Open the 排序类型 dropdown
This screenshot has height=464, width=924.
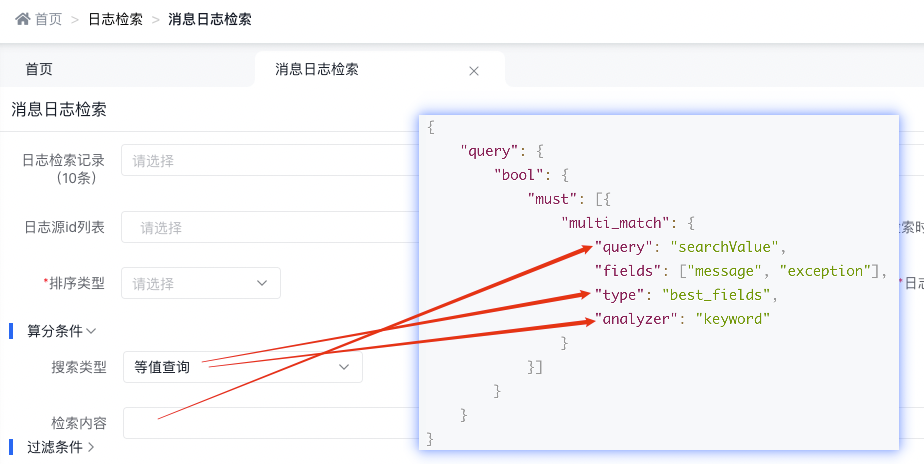pyautogui.click(x=201, y=283)
